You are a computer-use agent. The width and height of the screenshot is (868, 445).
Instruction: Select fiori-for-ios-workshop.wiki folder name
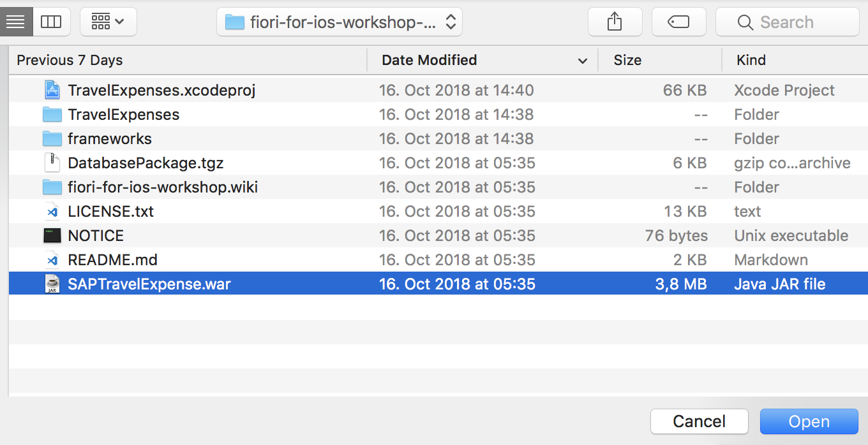point(163,187)
